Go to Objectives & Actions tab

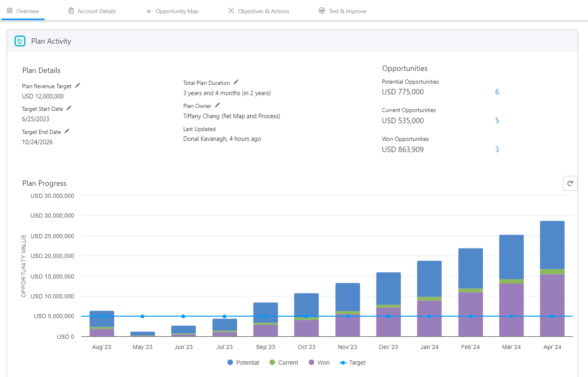pyautogui.click(x=259, y=11)
